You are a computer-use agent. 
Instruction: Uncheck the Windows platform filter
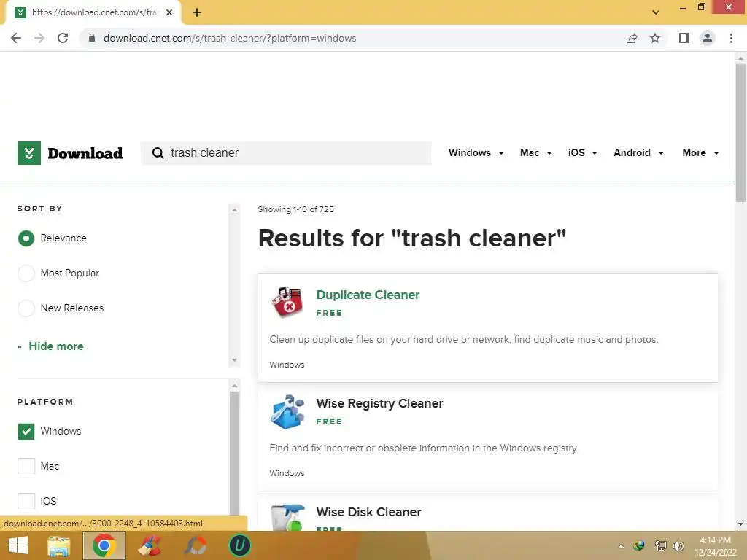[26, 432]
